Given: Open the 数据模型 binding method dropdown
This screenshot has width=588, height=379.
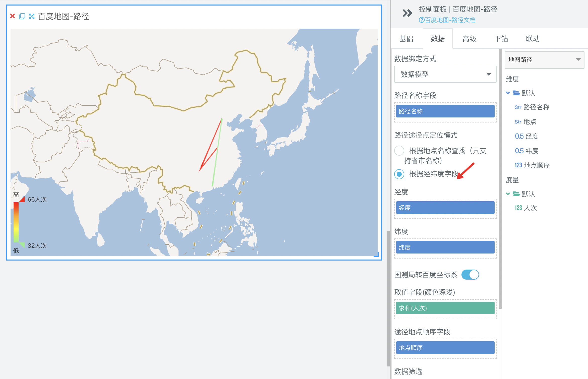Looking at the screenshot, I should coord(445,74).
